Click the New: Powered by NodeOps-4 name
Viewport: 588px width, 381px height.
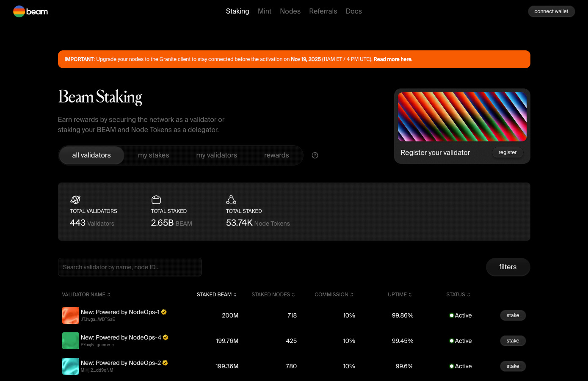coord(121,337)
